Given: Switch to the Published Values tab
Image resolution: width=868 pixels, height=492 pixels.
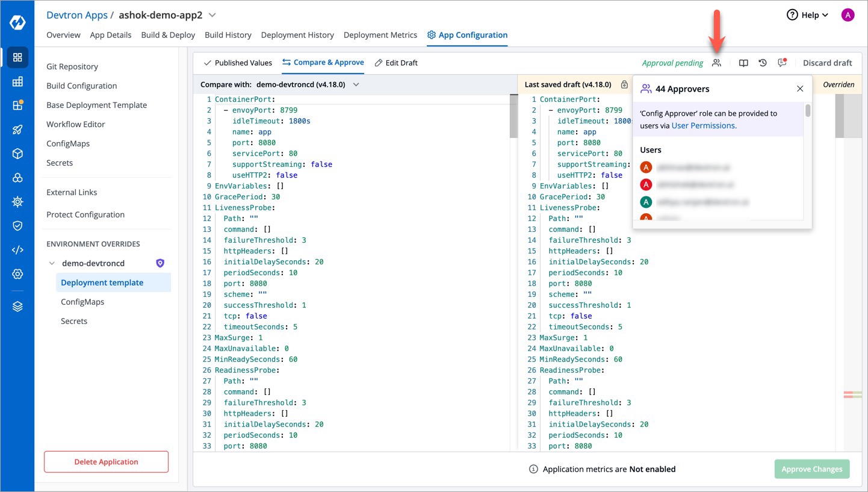Looking at the screenshot, I should [238, 63].
